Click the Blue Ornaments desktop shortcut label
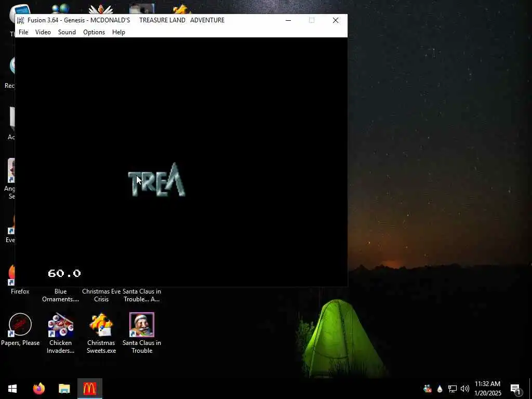532x399 pixels. point(60,295)
